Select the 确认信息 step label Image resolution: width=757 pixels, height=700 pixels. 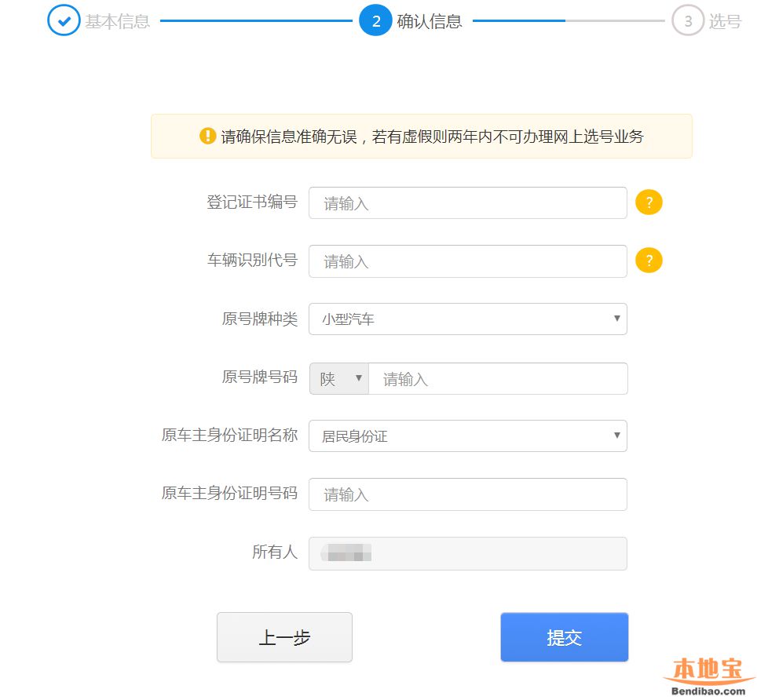[430, 22]
